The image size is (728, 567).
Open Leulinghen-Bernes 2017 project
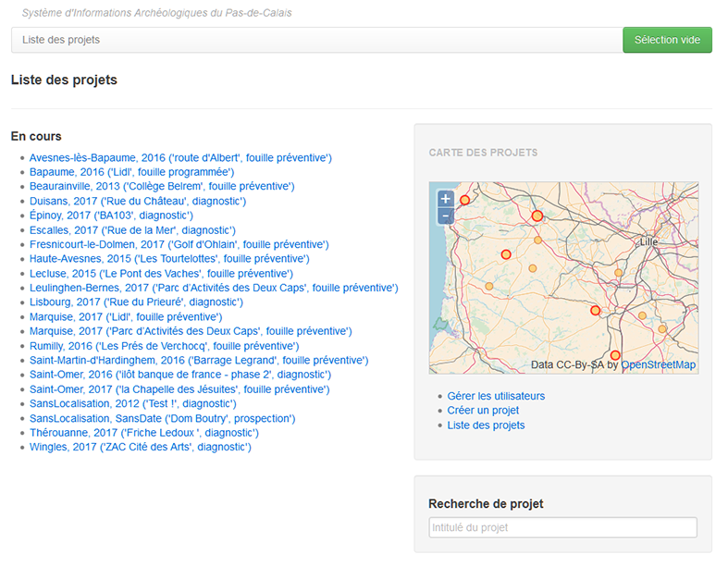[214, 288]
